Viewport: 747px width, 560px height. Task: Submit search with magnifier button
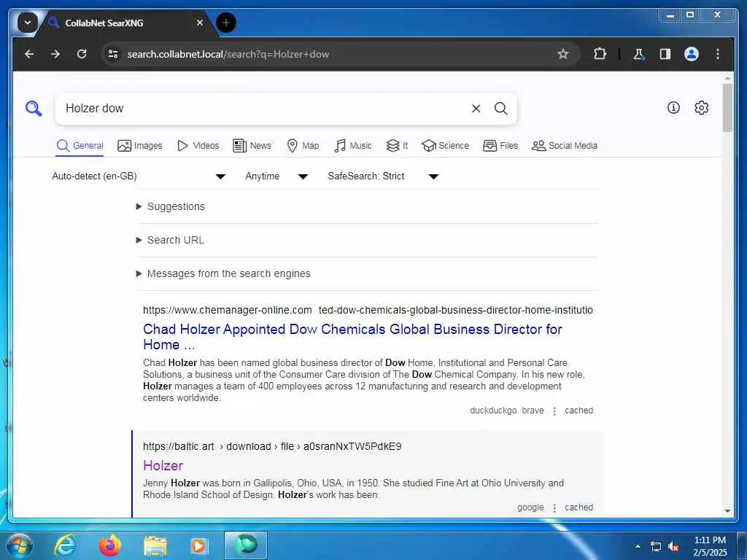click(x=500, y=109)
